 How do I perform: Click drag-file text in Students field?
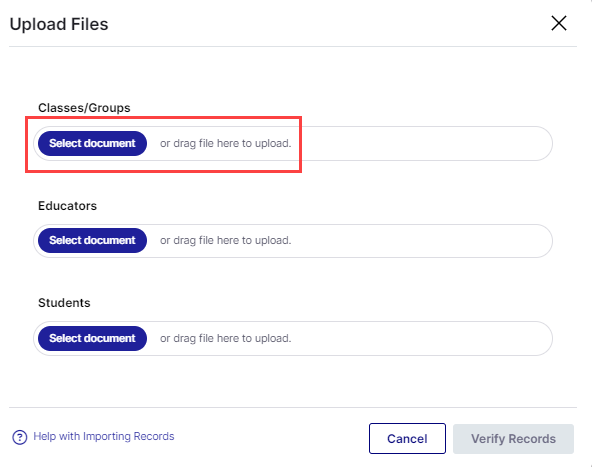click(226, 338)
